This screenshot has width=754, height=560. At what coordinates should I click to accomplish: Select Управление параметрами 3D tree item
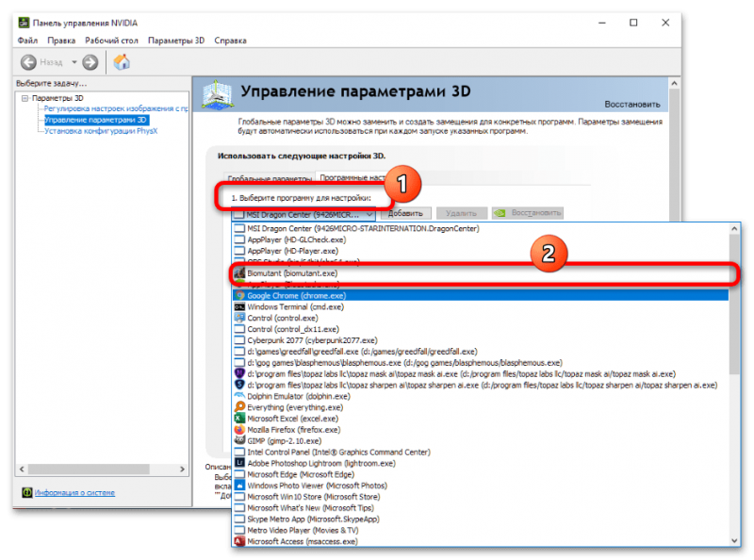coord(96,120)
